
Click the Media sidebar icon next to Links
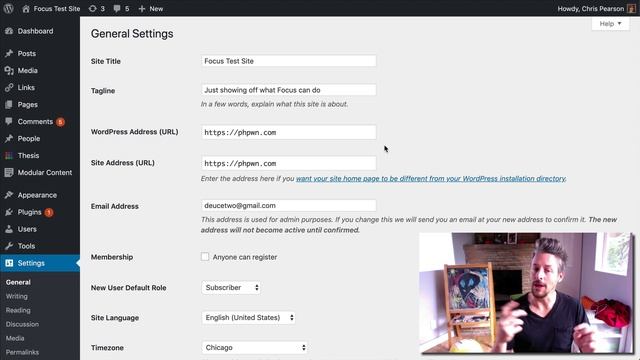pyautogui.click(x=9, y=71)
